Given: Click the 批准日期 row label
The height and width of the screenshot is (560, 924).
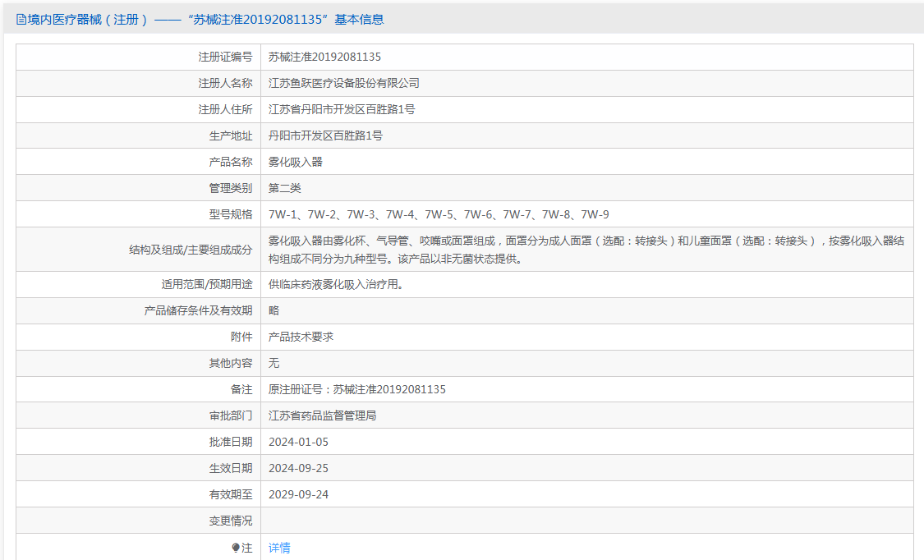Looking at the screenshot, I should point(231,443).
